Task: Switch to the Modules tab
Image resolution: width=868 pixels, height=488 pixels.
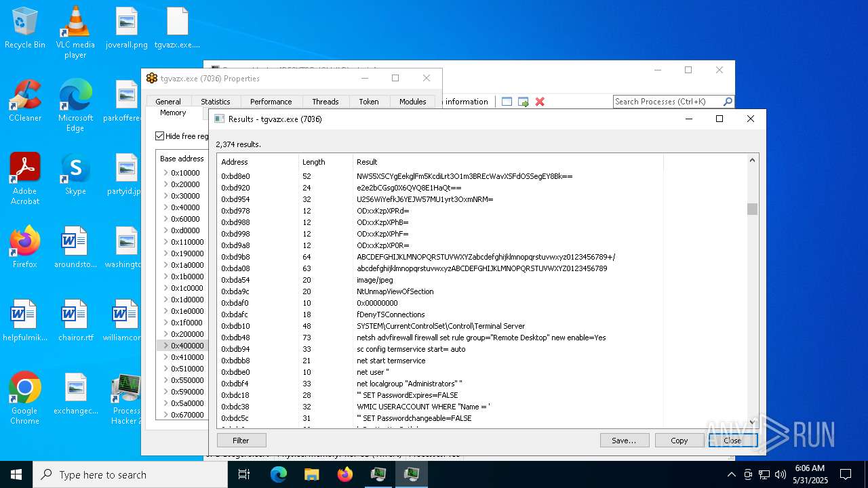Action: pos(412,102)
